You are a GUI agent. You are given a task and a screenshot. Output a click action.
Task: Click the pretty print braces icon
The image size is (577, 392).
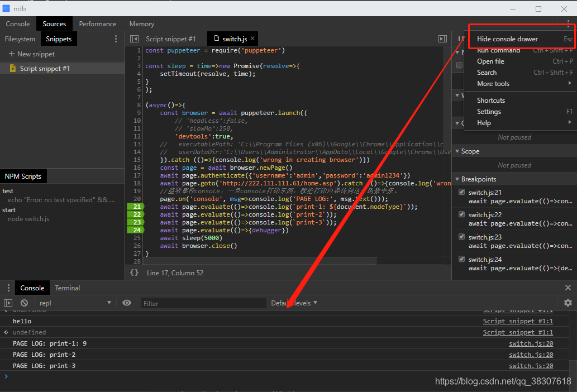coord(134,273)
